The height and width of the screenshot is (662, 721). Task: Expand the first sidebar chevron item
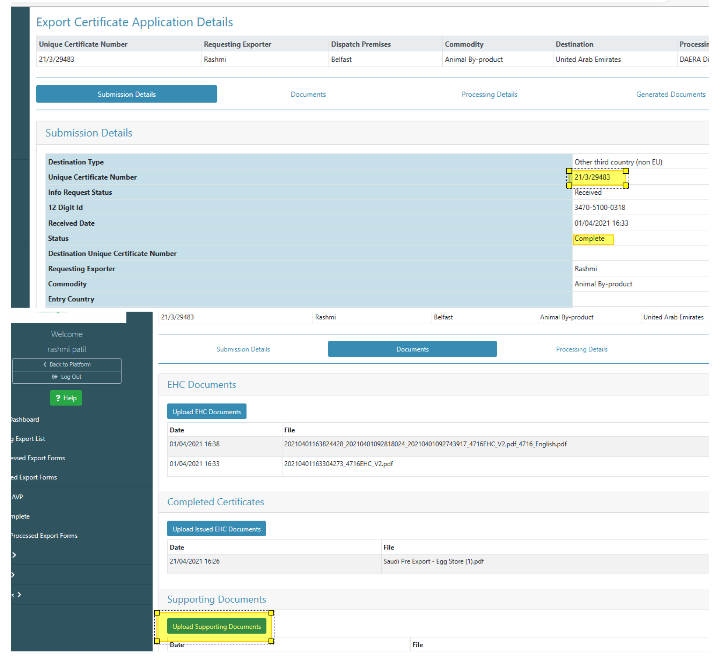point(14,555)
